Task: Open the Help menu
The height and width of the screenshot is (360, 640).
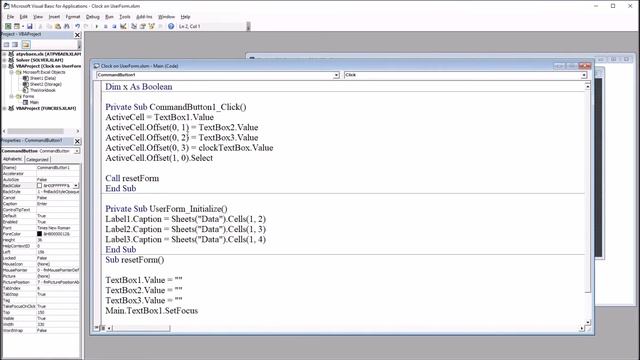Action: [185, 17]
